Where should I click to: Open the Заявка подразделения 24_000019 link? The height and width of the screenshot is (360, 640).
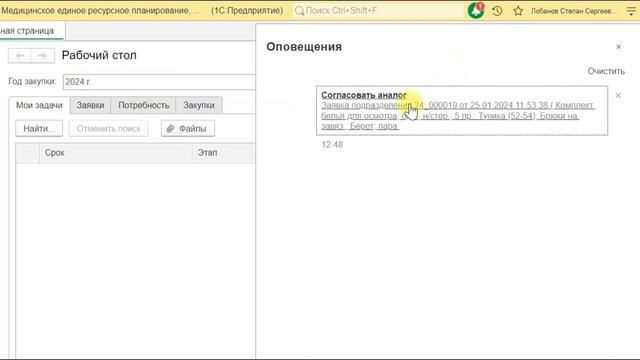click(457, 116)
